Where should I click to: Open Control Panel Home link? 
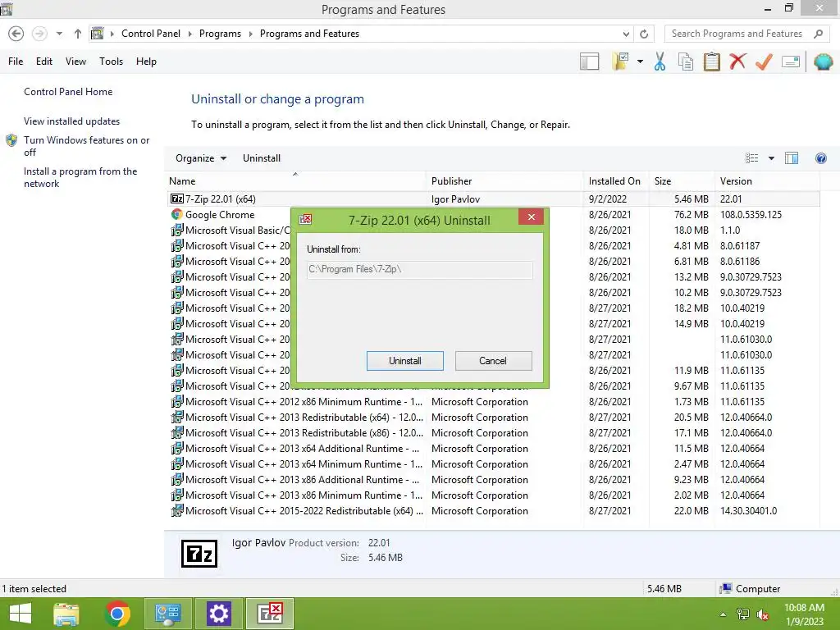point(68,92)
